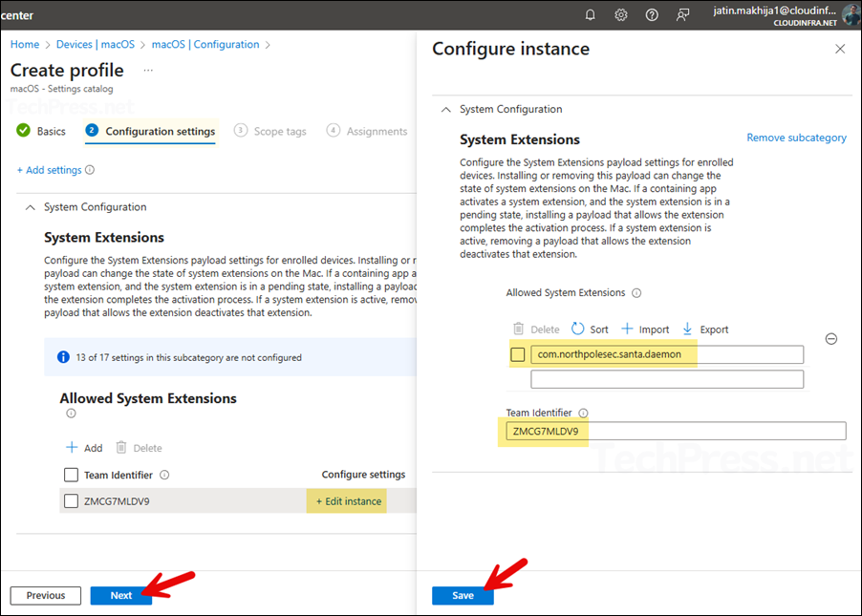Click the info icon next to Team Identifier column
The height and width of the screenshot is (616, 862).
tap(164, 475)
